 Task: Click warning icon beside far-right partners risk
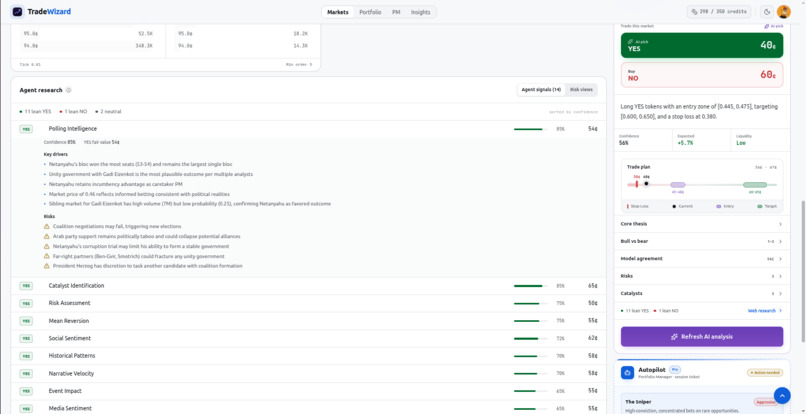click(x=47, y=256)
